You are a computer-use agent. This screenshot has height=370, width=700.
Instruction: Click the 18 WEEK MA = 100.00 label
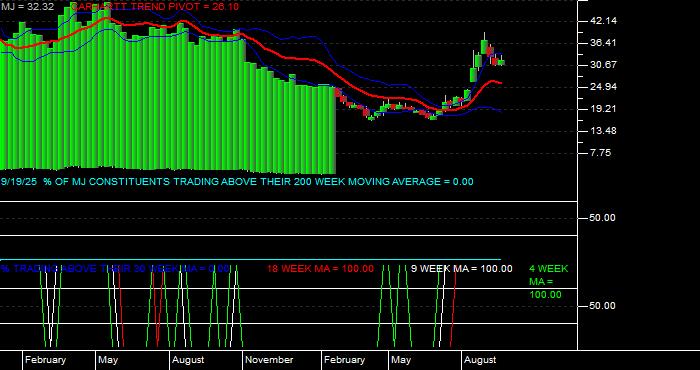pyautogui.click(x=320, y=269)
